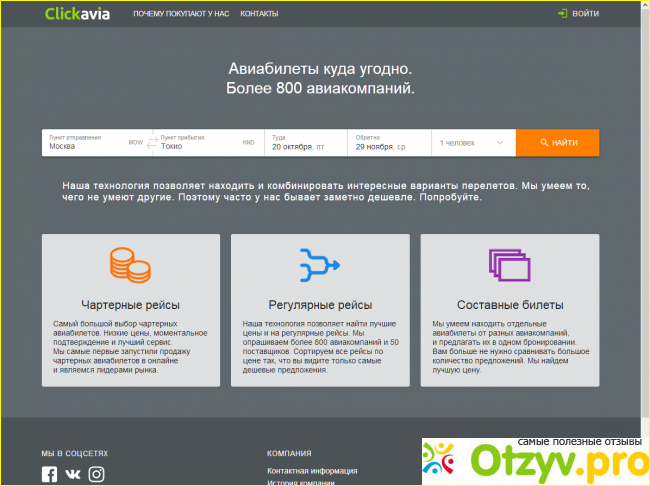Click the Clickavia logo
The image size is (650, 486).
tap(78, 14)
